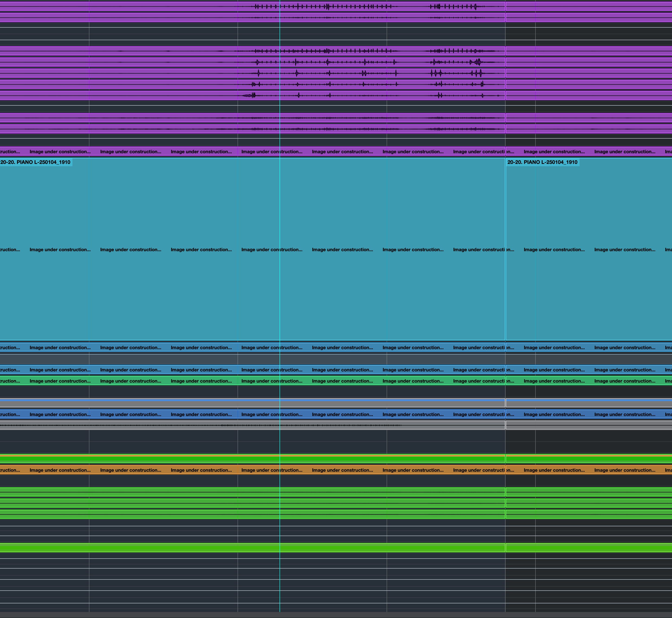Select the large teal piano clip on the left
The width and height of the screenshot is (672, 618).
tap(201, 207)
